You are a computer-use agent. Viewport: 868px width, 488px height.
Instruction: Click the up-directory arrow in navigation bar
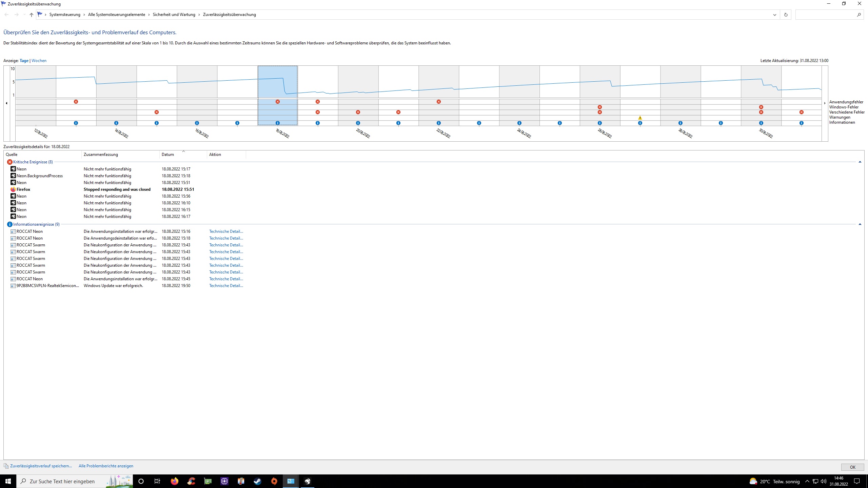pyautogui.click(x=32, y=15)
